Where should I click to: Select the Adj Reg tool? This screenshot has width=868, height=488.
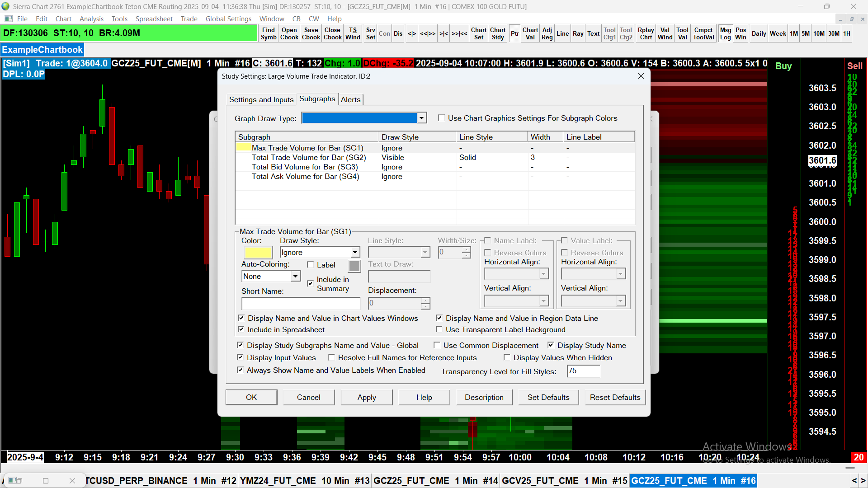(x=547, y=33)
